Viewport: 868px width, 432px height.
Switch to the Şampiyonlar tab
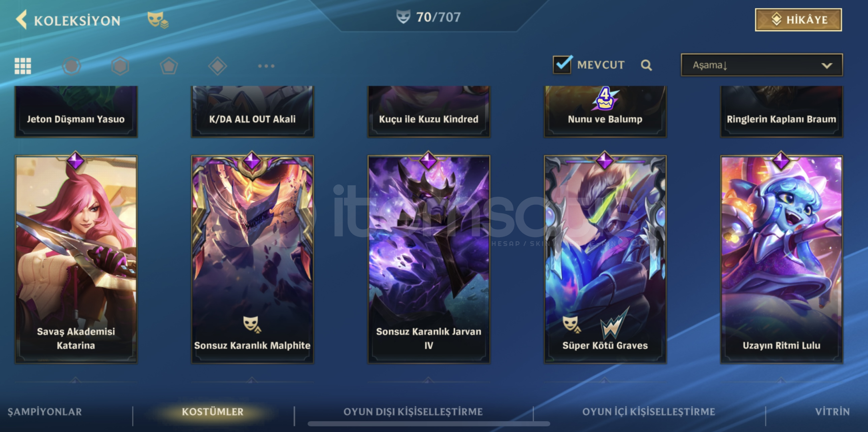click(x=45, y=412)
